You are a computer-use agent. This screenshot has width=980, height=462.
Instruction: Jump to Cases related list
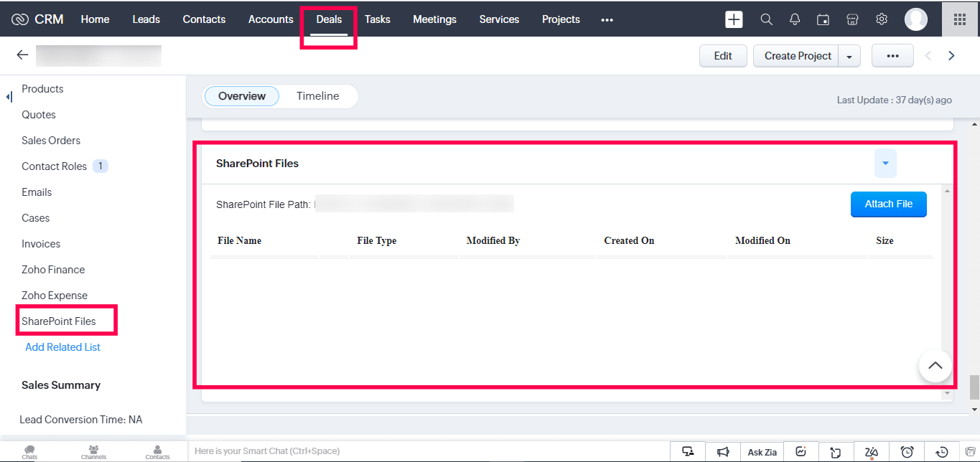[x=36, y=218]
